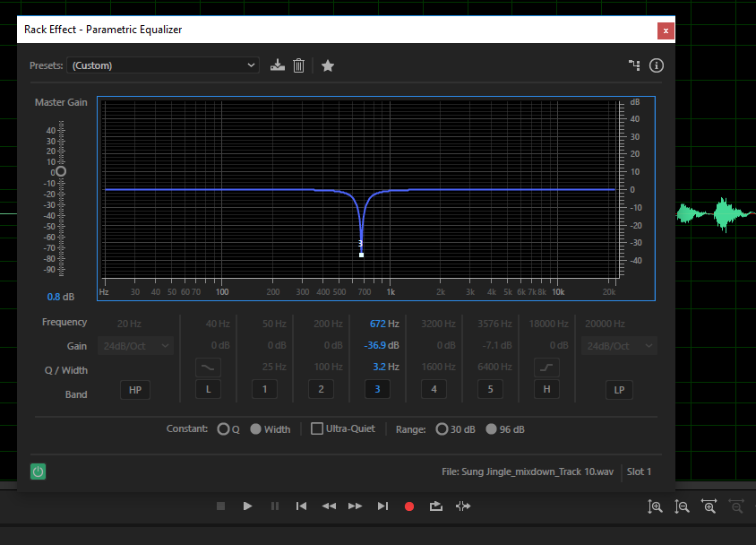Open the effect info icon

657,65
